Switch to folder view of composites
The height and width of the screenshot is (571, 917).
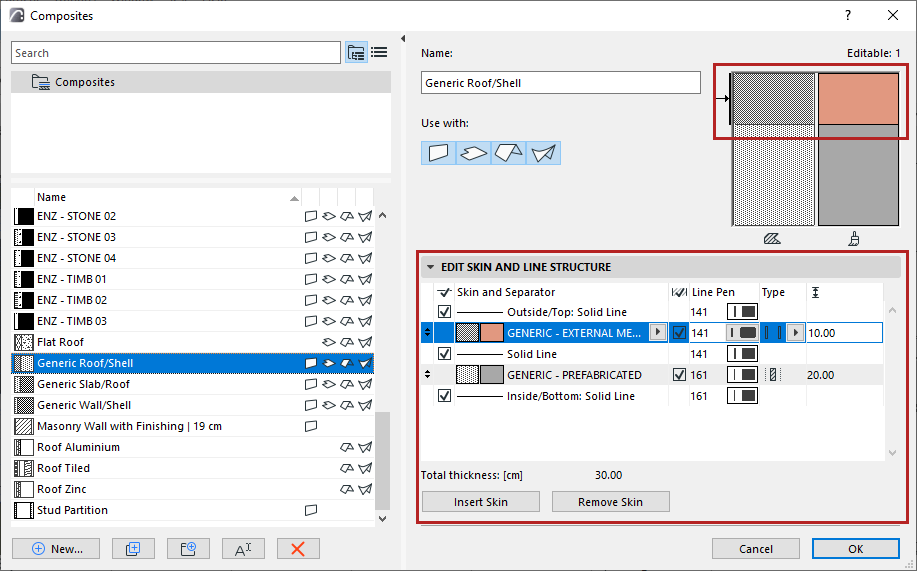[x=356, y=53]
